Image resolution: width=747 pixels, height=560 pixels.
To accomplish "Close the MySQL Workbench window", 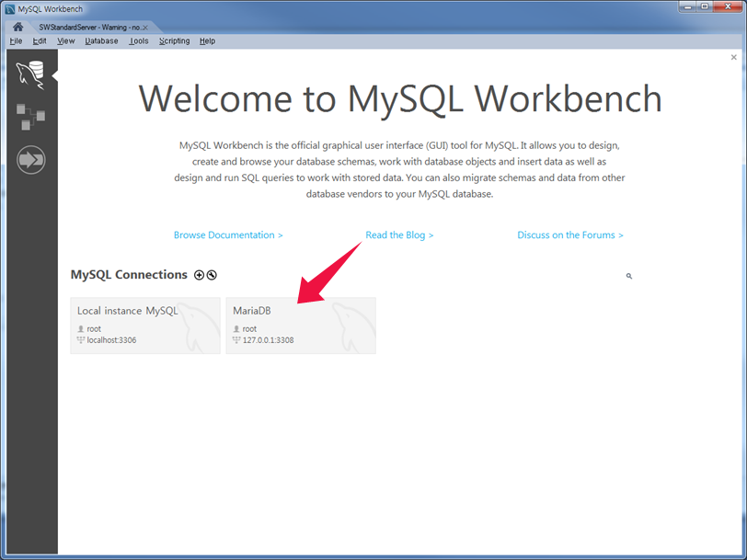I will (x=728, y=6).
